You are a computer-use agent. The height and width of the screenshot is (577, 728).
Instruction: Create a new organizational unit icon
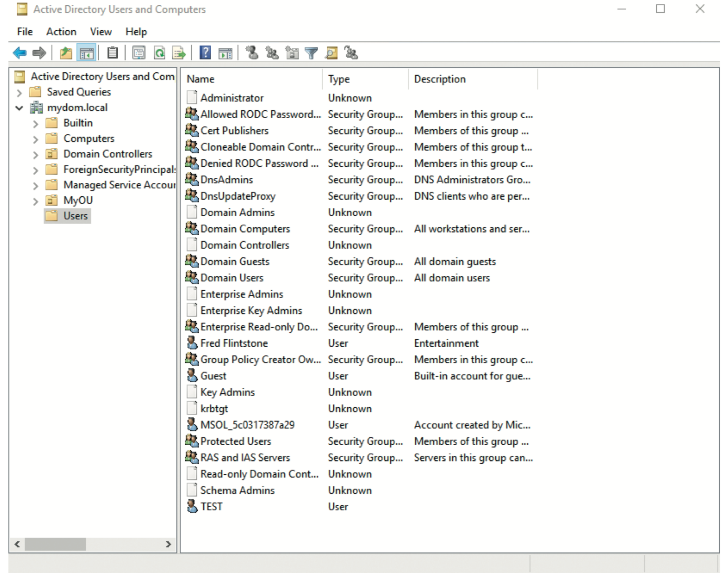(x=292, y=53)
